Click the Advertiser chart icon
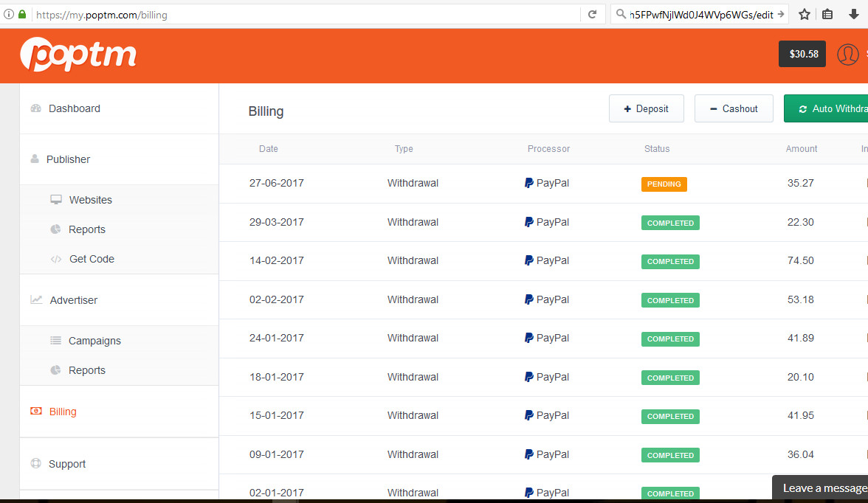The width and height of the screenshot is (868, 503). (37, 299)
